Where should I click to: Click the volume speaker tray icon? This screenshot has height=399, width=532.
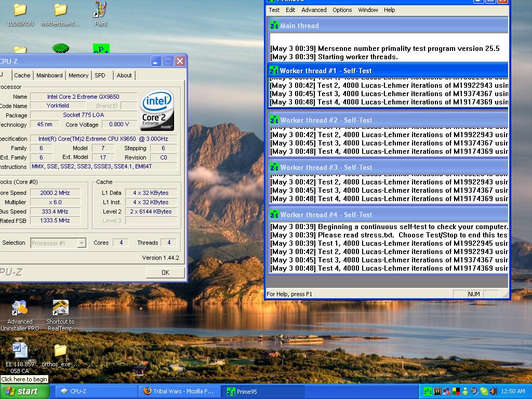click(x=493, y=392)
